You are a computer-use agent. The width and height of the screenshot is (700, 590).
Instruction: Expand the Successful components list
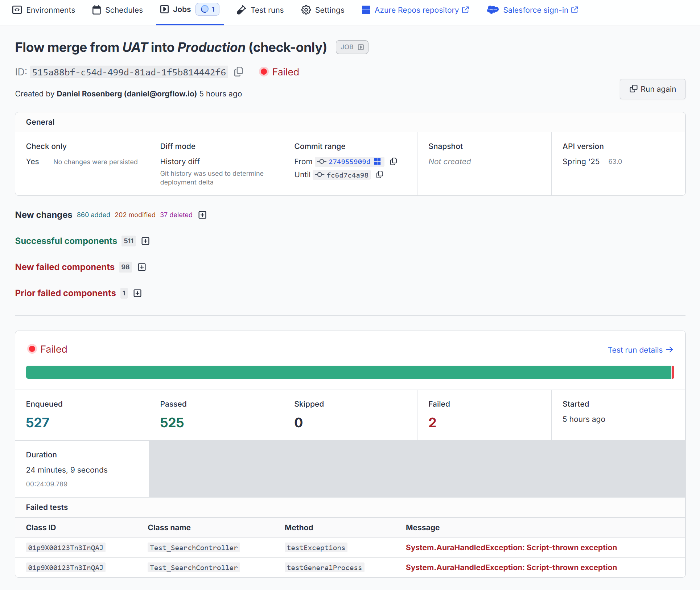145,241
